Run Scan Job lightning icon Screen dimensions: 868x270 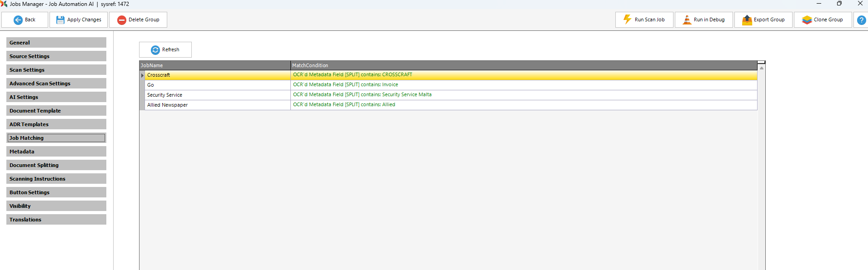(x=627, y=20)
